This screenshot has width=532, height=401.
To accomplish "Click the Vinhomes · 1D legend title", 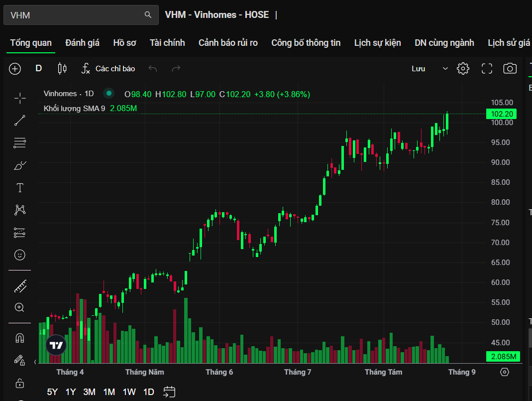I will (69, 94).
